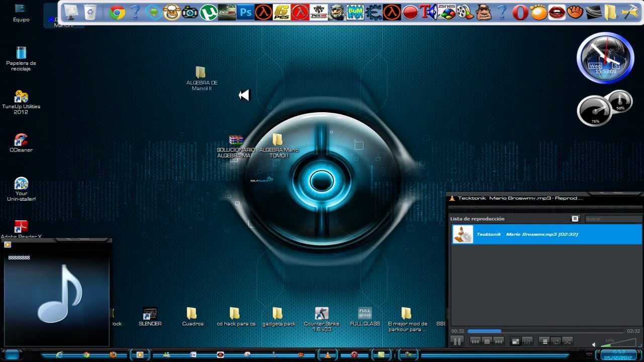
Task: Mute VLC using the speaker icon
Action: coord(594,344)
